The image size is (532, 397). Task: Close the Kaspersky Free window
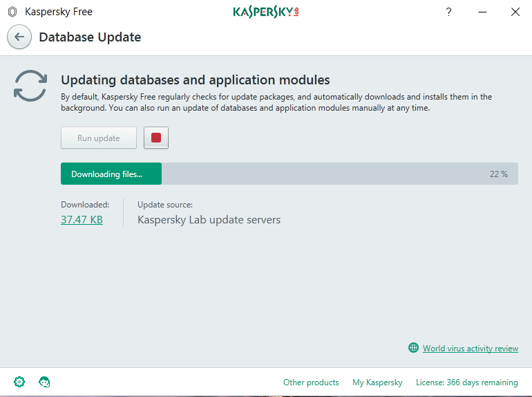click(x=515, y=12)
